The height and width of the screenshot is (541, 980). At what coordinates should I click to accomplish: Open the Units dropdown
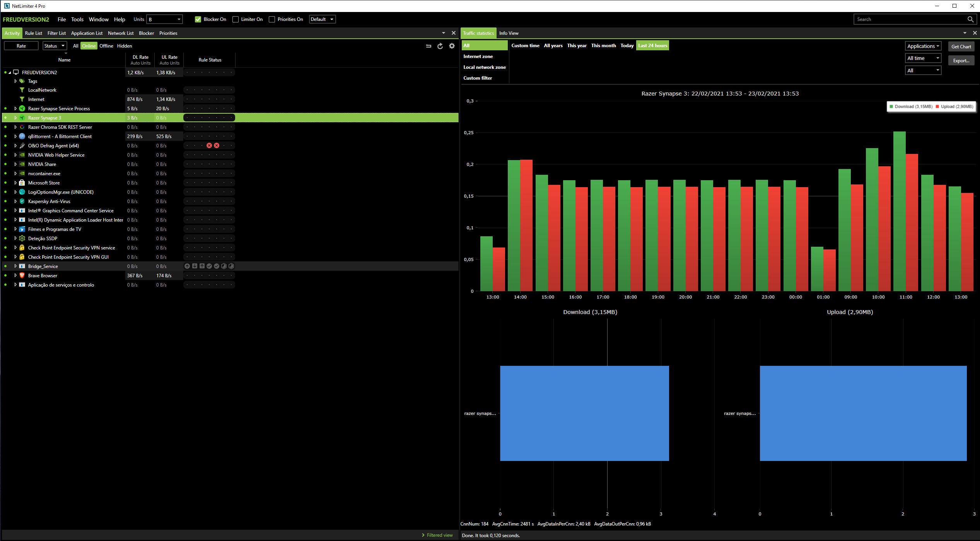point(165,19)
